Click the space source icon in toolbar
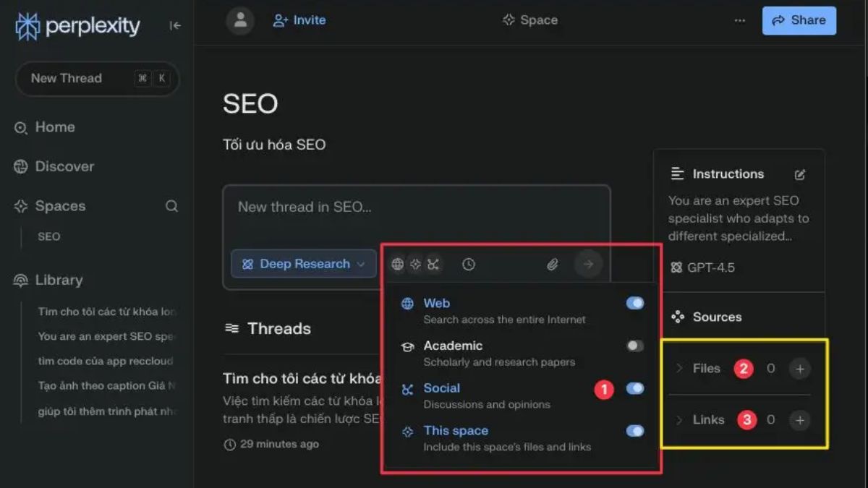The image size is (868, 488). tap(415, 265)
